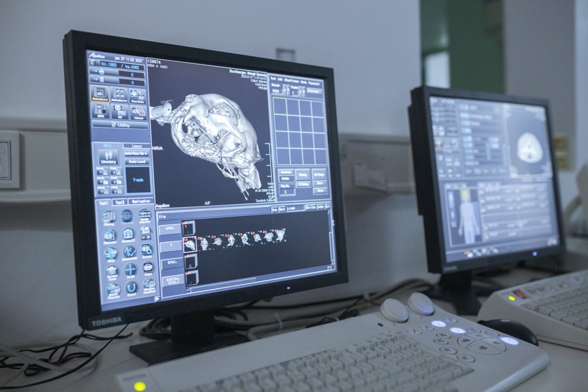Click the Screen Save camera icon

[111, 273]
